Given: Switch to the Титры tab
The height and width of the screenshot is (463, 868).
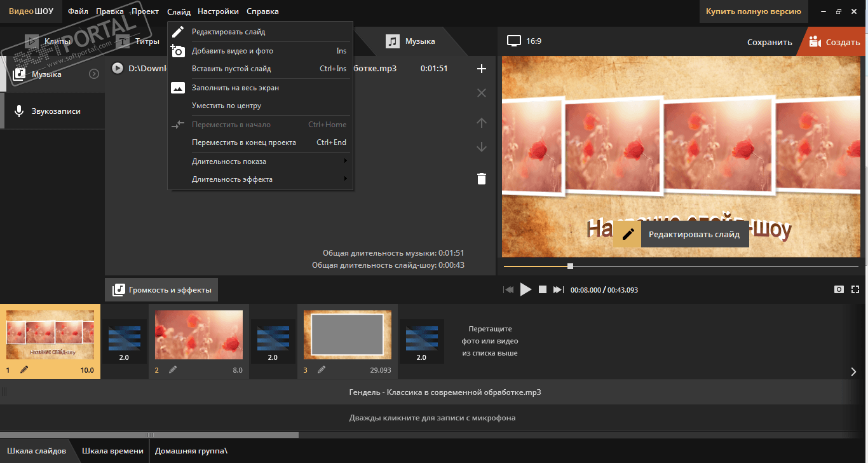Looking at the screenshot, I should coord(139,41).
